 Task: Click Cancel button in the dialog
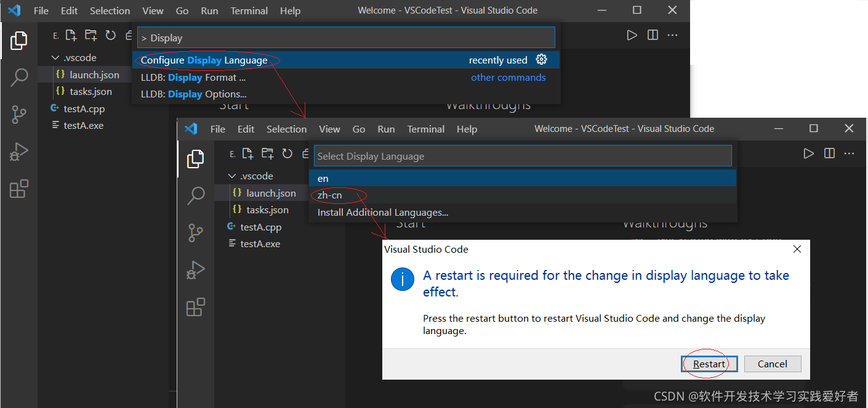pyautogui.click(x=773, y=364)
